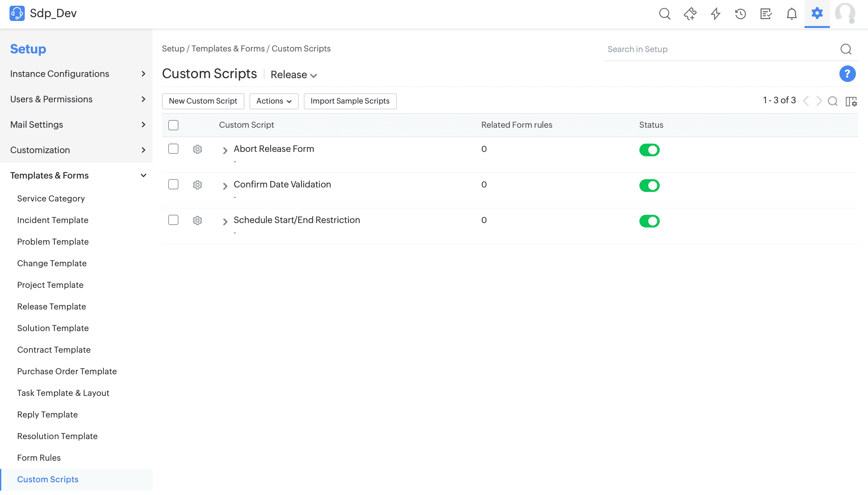This screenshot has height=495, width=868.
Task: Disable the Confirm Date Validation status toggle
Action: click(649, 186)
